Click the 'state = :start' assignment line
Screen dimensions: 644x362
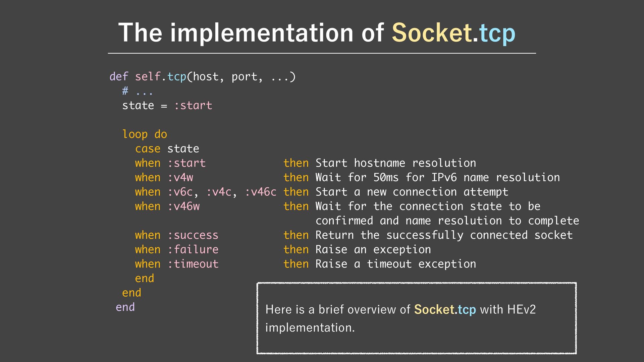[x=167, y=106]
